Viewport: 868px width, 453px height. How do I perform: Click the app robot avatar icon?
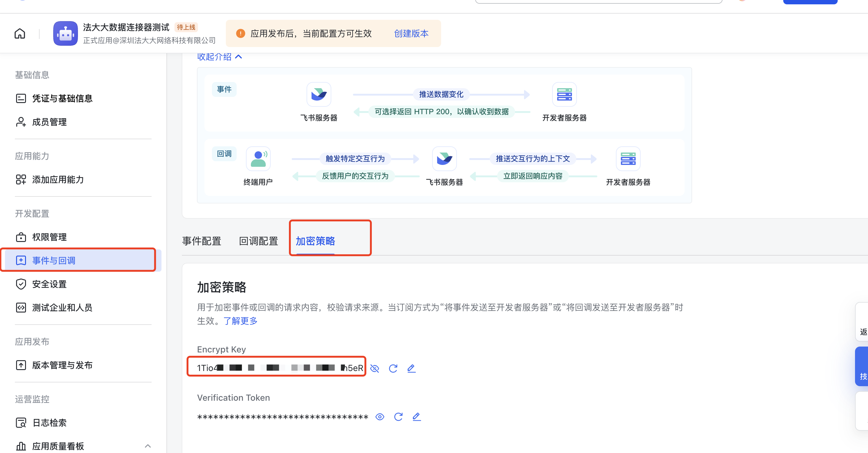65,33
